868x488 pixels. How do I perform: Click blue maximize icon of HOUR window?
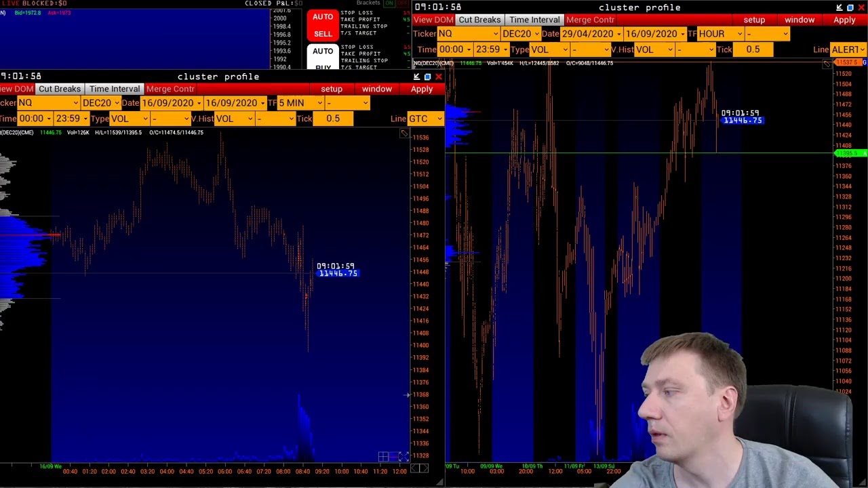coord(850,7)
